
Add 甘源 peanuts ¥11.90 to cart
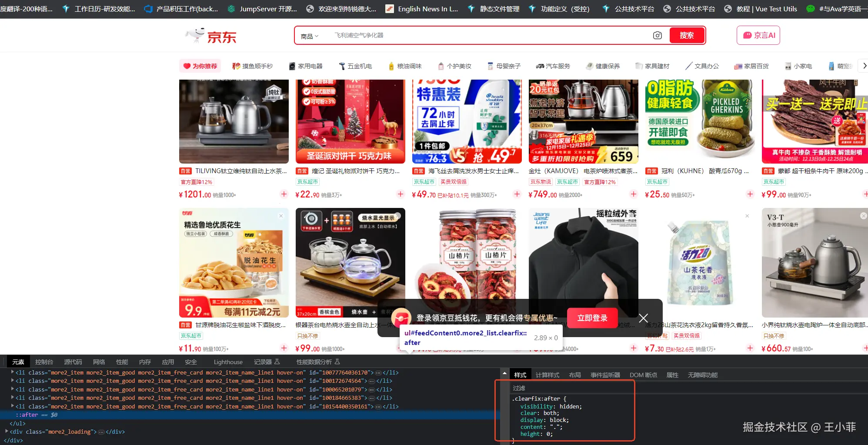[284, 348]
